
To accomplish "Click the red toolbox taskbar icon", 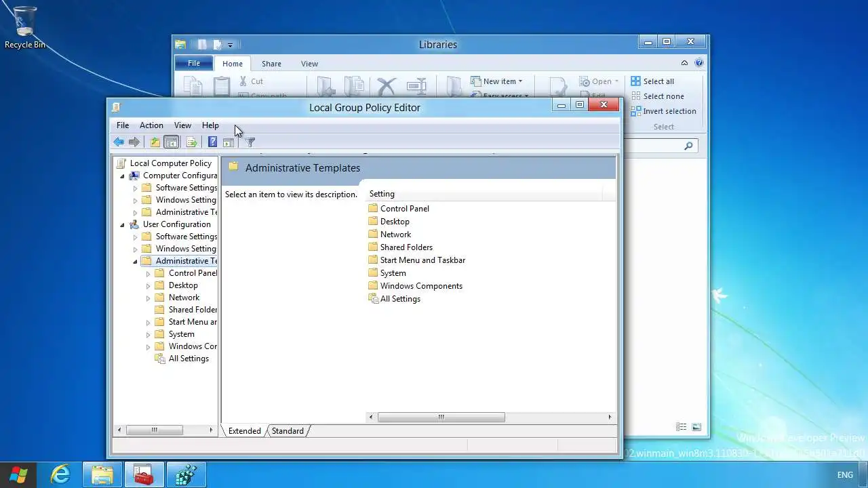I will 144,475.
